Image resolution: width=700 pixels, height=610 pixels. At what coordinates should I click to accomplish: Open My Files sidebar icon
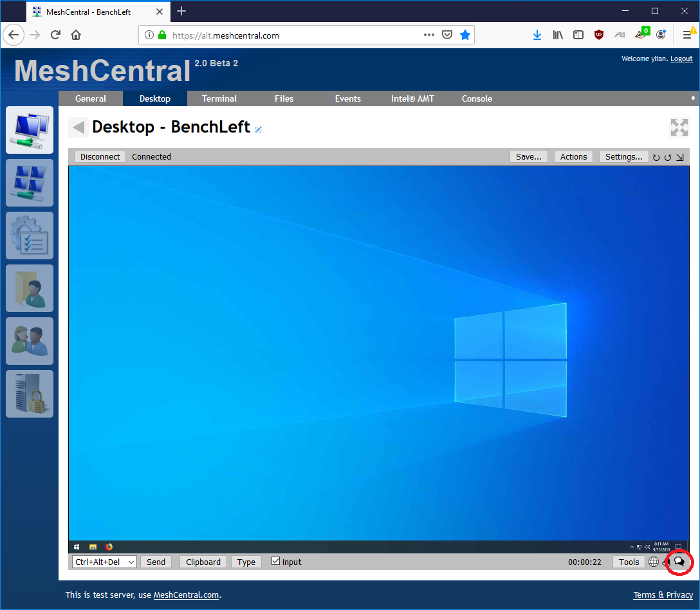(x=30, y=288)
